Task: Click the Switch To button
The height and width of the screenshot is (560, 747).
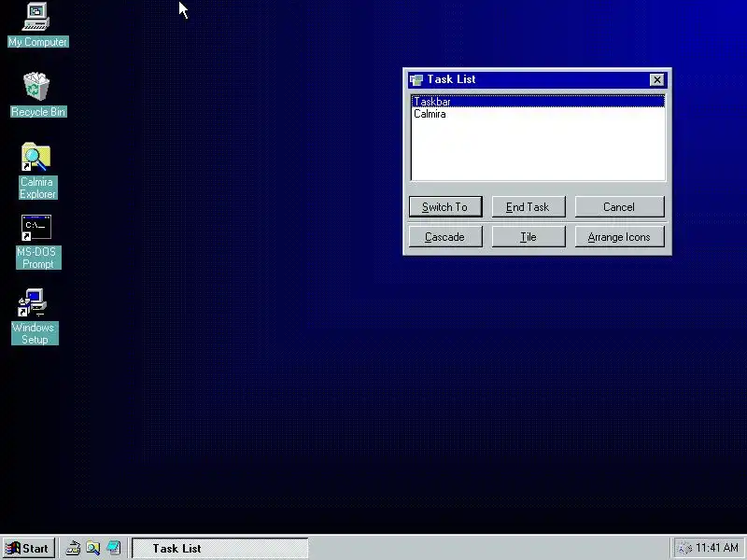Action: pyautogui.click(x=445, y=206)
